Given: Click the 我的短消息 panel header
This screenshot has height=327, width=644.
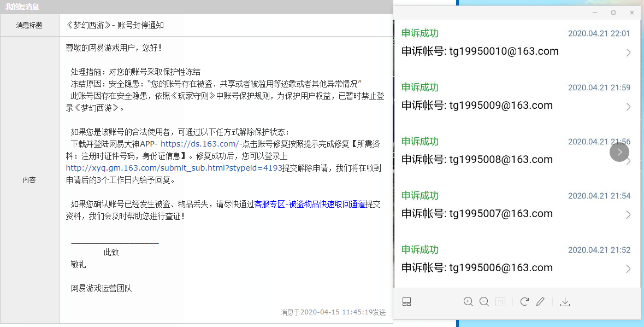Looking at the screenshot, I should 196,7.
